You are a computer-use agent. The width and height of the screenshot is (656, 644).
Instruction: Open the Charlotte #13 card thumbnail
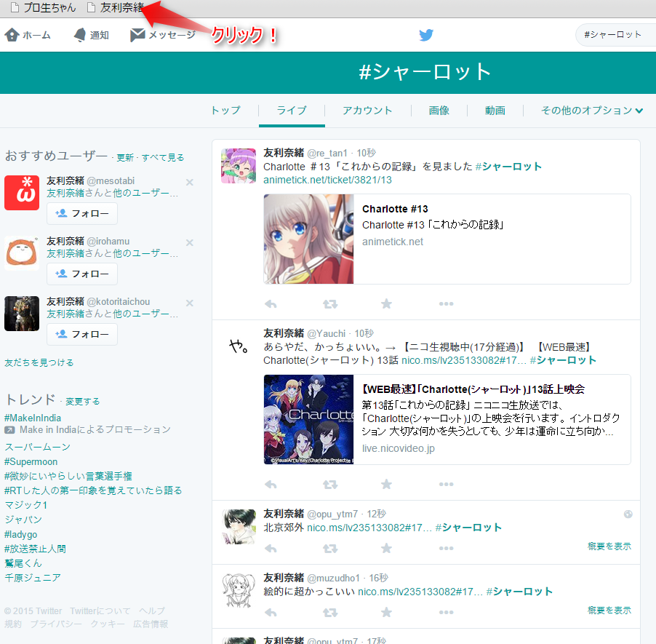coord(309,239)
